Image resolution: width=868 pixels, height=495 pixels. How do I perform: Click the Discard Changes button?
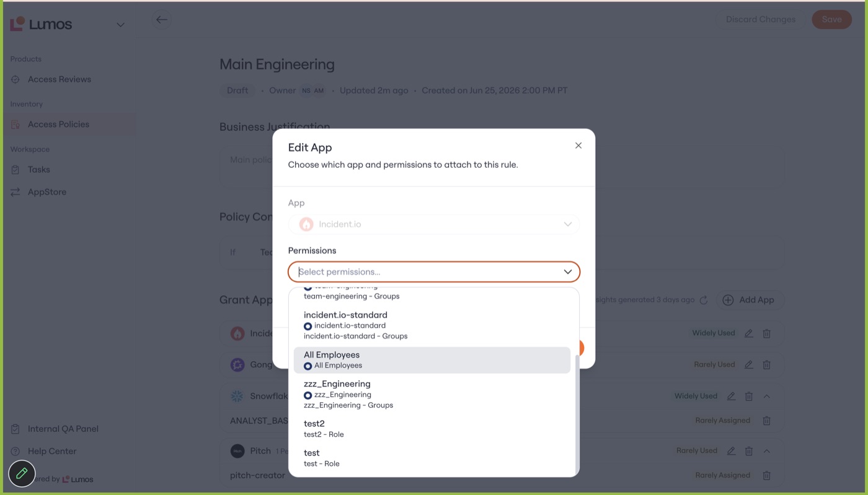tap(760, 19)
